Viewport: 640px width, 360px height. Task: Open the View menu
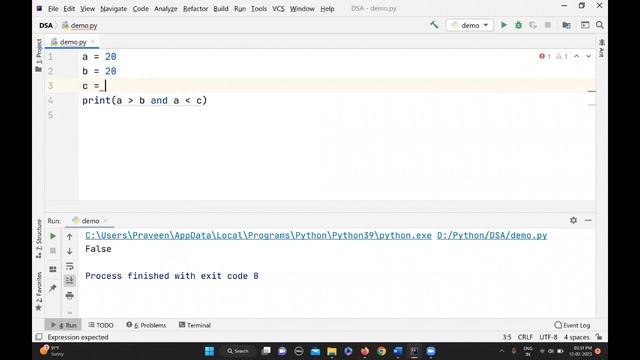pos(87,9)
